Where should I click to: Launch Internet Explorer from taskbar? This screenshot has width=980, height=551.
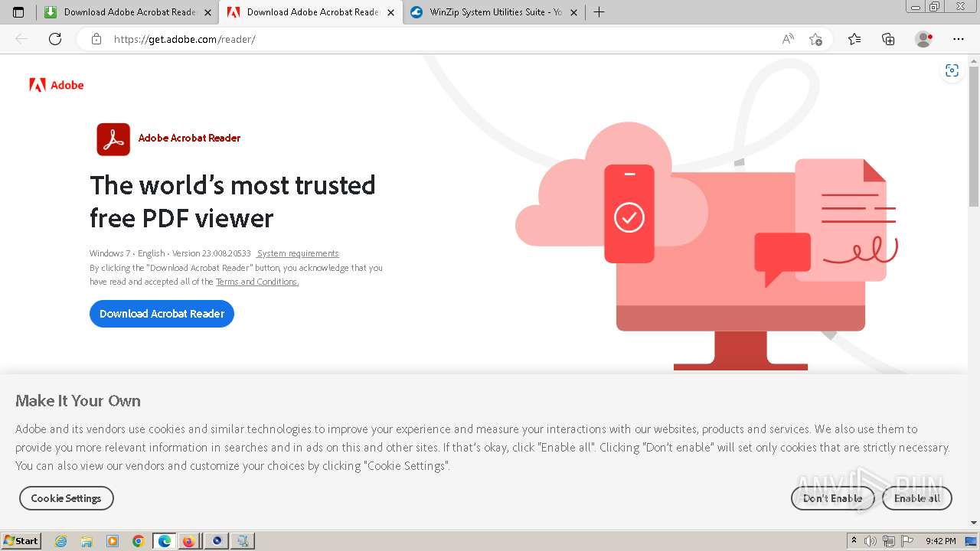(61, 541)
